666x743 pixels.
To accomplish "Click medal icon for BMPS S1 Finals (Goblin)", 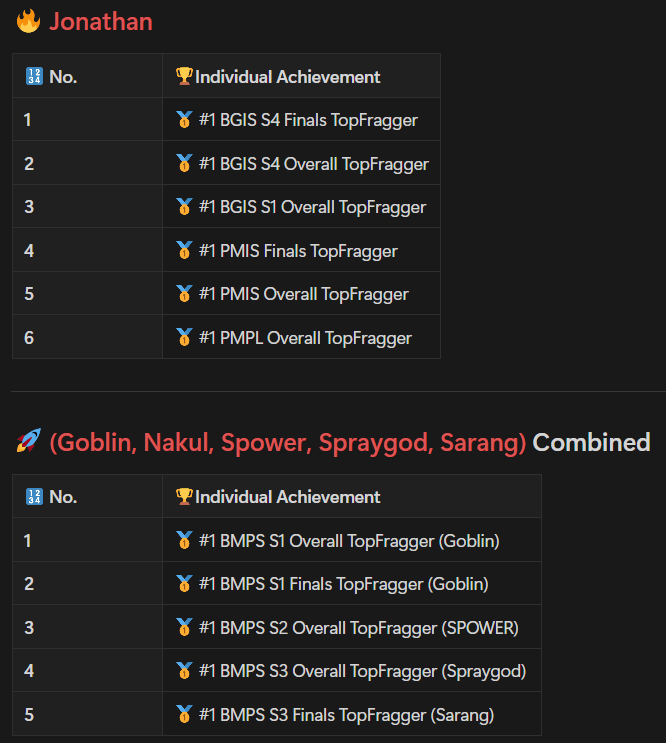I will point(184,583).
